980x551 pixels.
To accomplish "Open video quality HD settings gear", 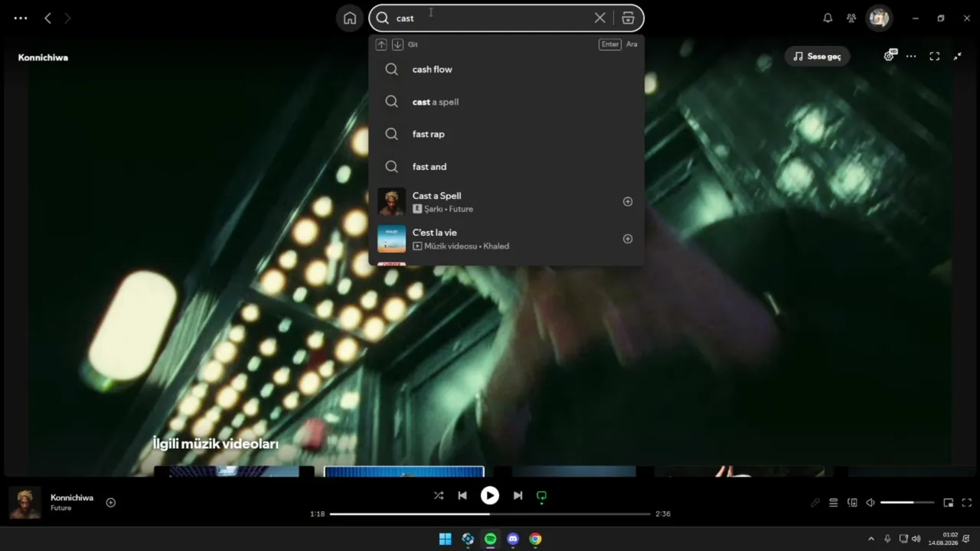I will pyautogui.click(x=890, y=56).
